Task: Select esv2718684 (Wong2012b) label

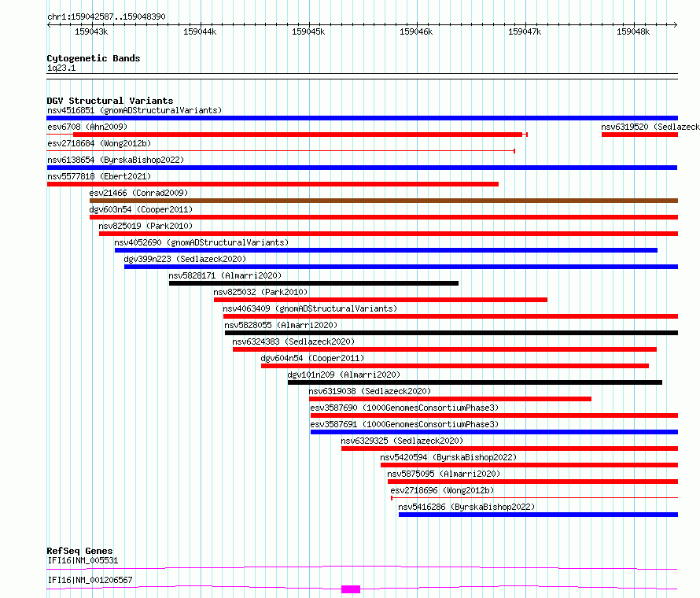Action: (99, 143)
